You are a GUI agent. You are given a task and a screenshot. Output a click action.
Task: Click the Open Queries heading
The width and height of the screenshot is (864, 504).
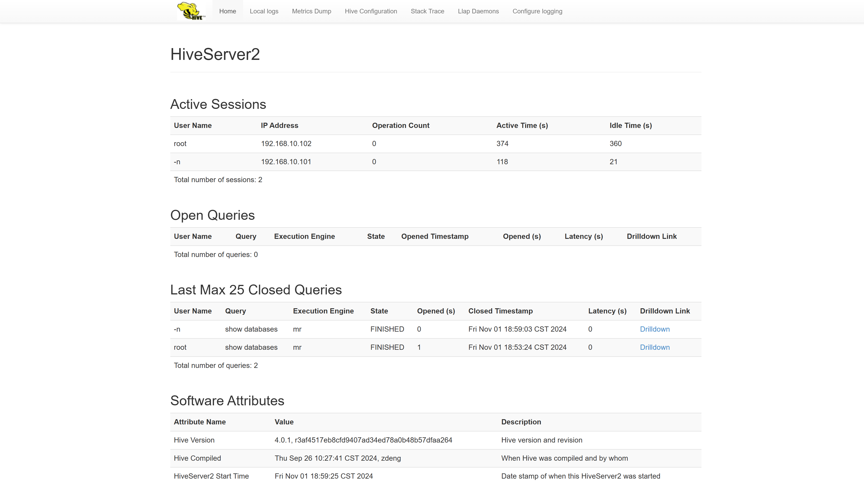(x=212, y=215)
